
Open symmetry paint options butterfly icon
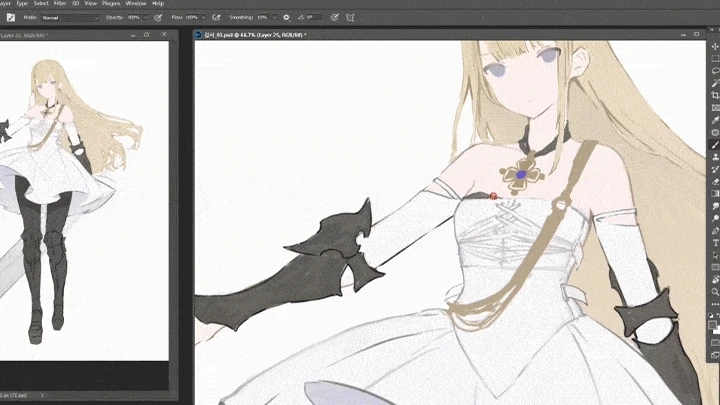pyautogui.click(x=350, y=17)
